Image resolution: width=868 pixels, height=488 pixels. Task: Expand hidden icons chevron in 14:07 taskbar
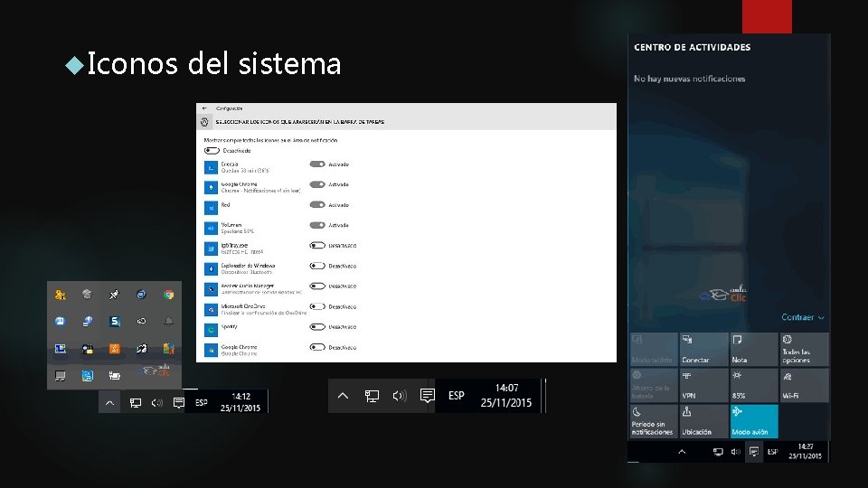tap(343, 396)
